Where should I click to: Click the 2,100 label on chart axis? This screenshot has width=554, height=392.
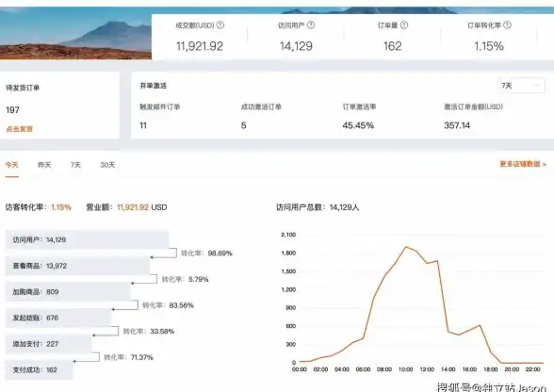tap(288, 235)
